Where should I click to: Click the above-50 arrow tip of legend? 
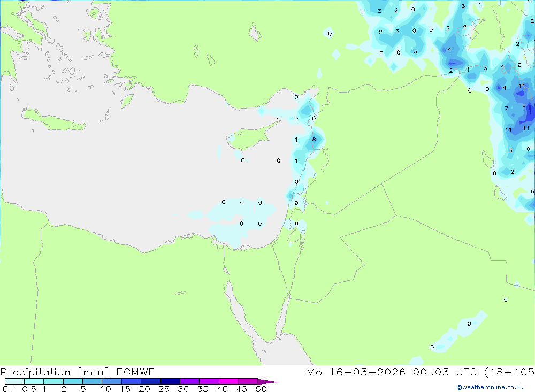267,382
